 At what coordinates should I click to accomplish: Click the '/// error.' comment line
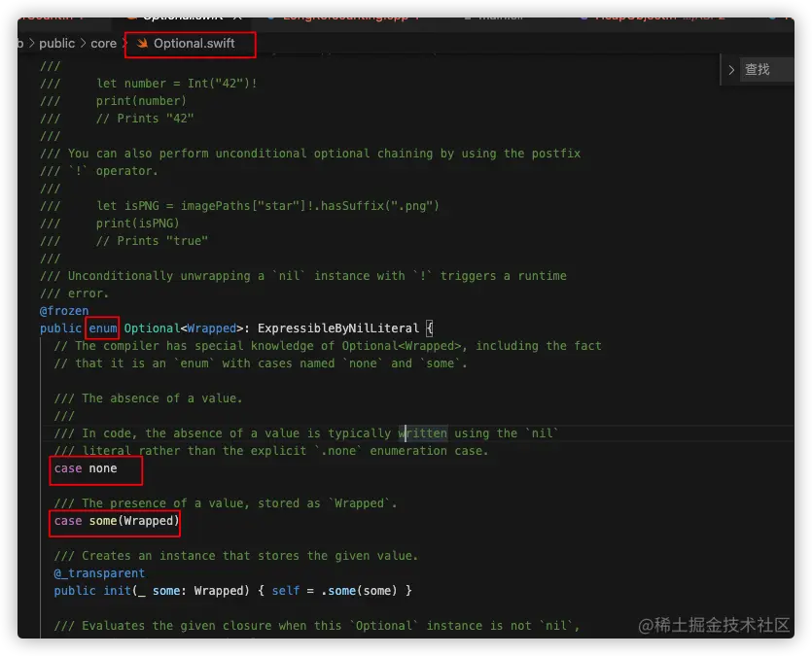[75, 293]
